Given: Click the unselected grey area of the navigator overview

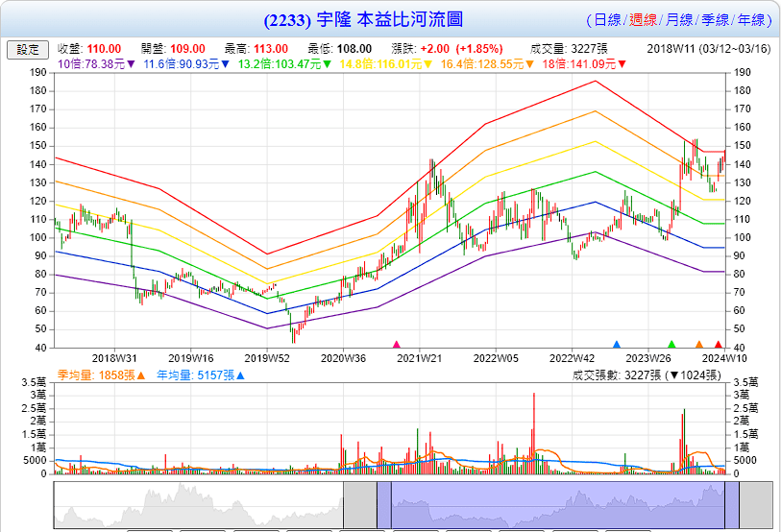Looking at the screenshot, I should (x=198, y=505).
